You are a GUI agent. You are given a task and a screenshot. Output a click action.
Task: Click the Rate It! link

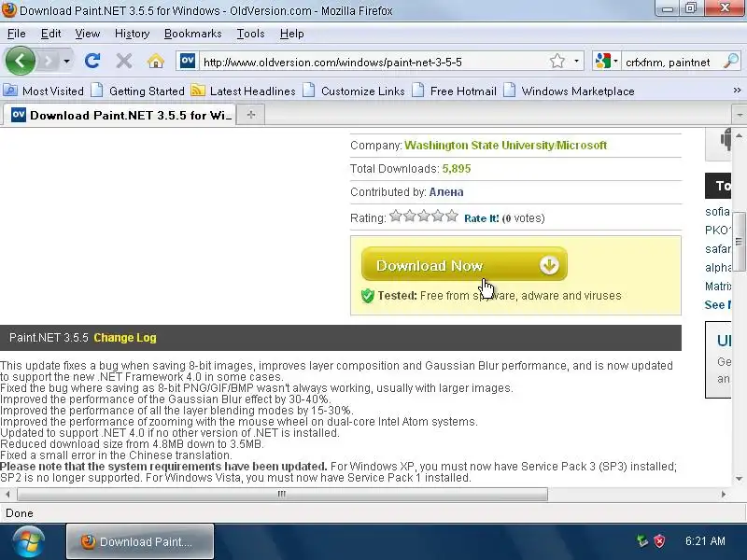481,218
